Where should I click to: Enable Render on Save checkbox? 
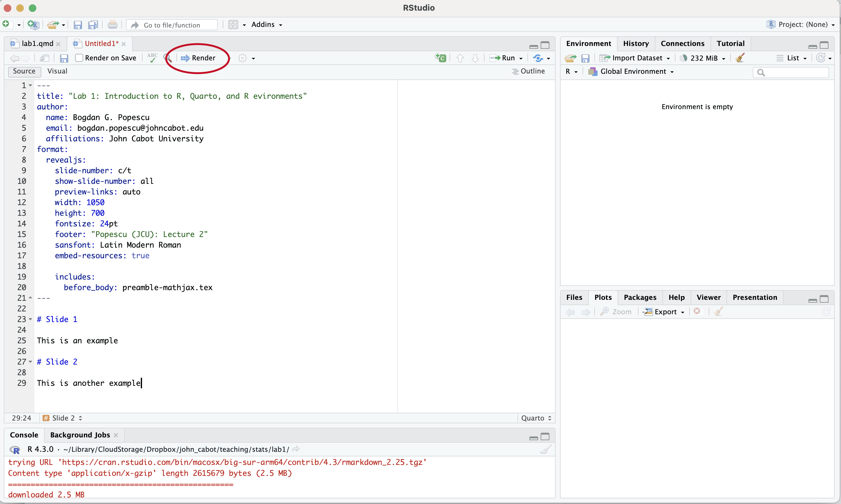click(x=79, y=58)
